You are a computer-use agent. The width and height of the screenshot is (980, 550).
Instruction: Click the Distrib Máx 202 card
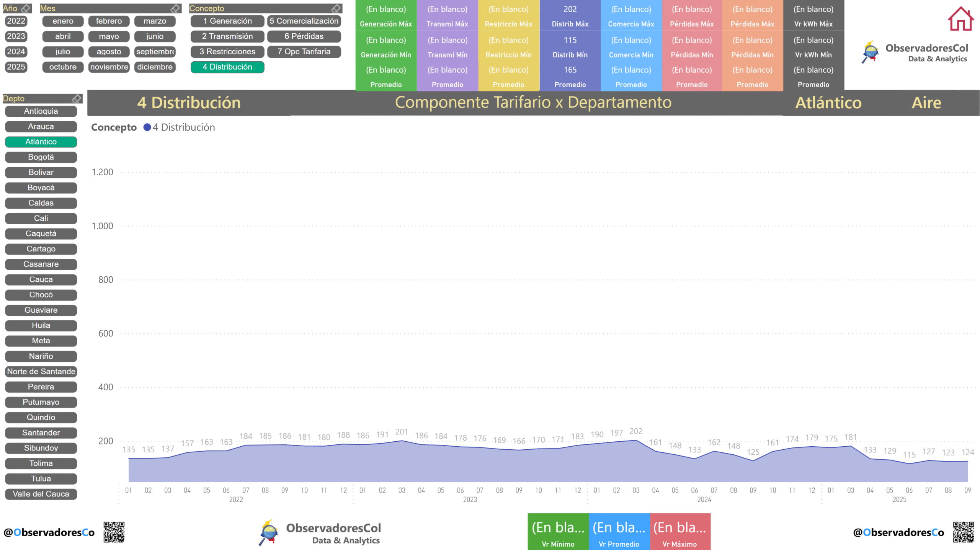click(x=570, y=15)
